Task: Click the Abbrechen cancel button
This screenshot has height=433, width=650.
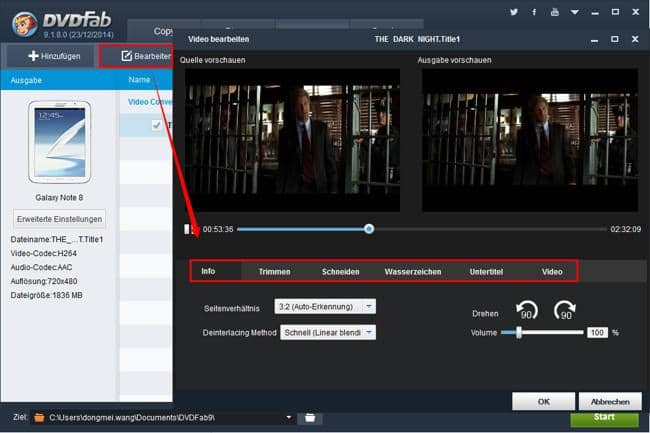Action: [x=610, y=402]
